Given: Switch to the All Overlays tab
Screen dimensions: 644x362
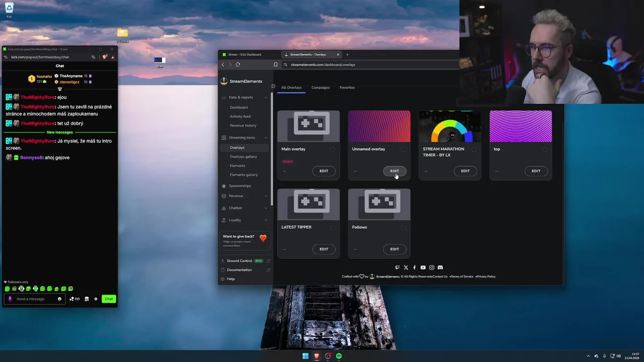Looking at the screenshot, I should coord(291,87).
